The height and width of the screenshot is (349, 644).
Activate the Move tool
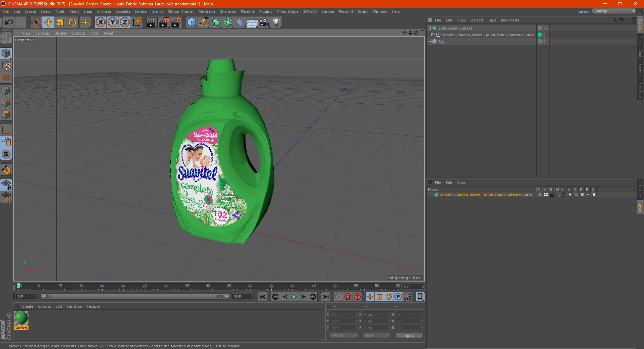point(48,22)
